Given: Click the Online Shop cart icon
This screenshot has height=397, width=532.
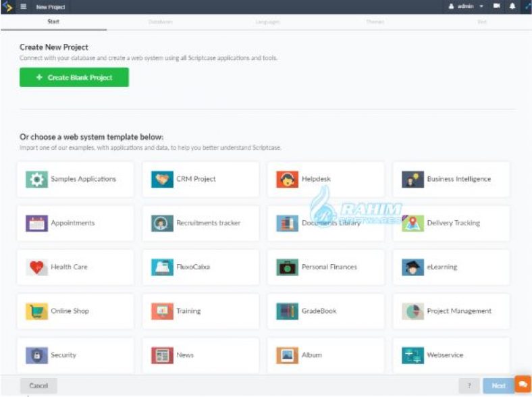Looking at the screenshot, I should pyautogui.click(x=36, y=311).
